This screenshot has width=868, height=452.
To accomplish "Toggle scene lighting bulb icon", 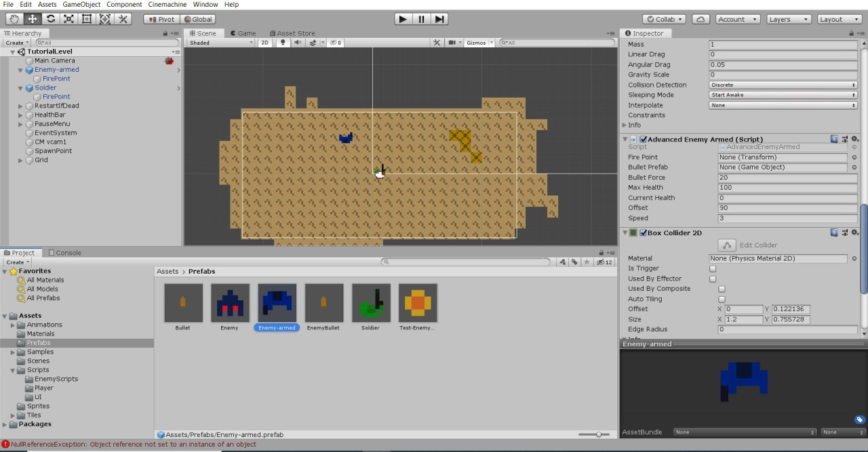I will [283, 43].
